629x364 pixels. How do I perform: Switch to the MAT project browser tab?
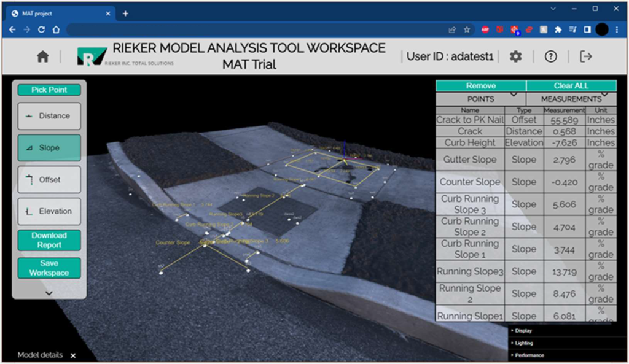point(60,14)
